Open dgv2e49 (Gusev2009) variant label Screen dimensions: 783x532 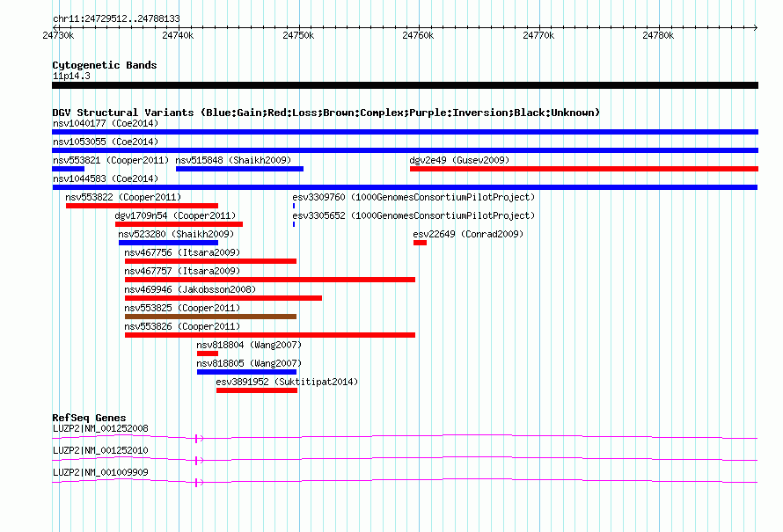[x=459, y=160]
